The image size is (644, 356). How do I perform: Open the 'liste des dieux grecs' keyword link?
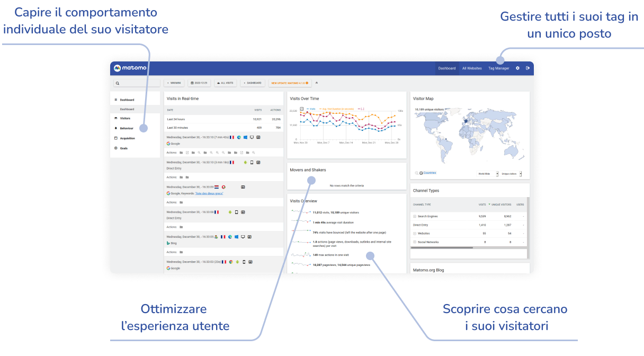click(x=209, y=194)
